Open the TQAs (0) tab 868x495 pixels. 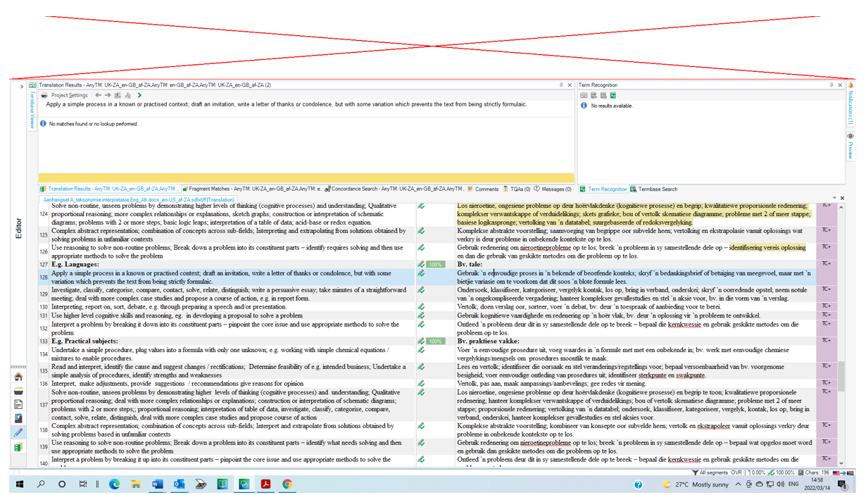tap(517, 189)
